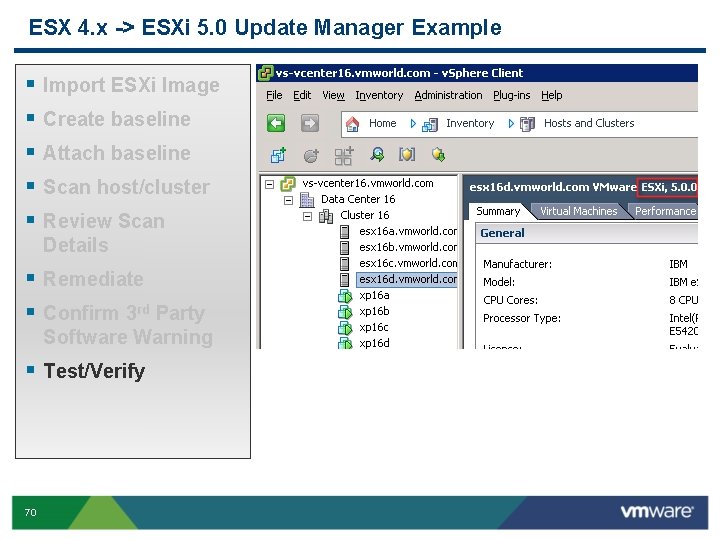Click the green Back navigation arrow
Viewport: 720px width, 540px height.
click(x=276, y=123)
